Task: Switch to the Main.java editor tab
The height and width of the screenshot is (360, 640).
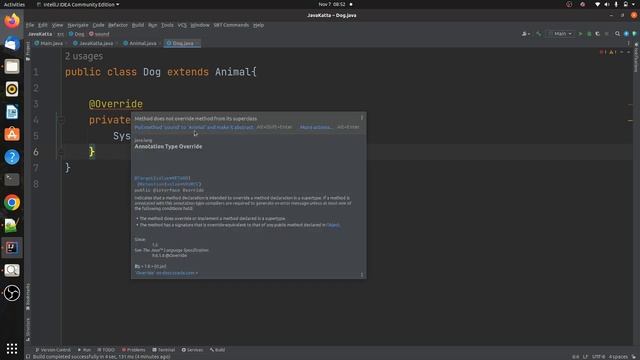Action: 49,43
